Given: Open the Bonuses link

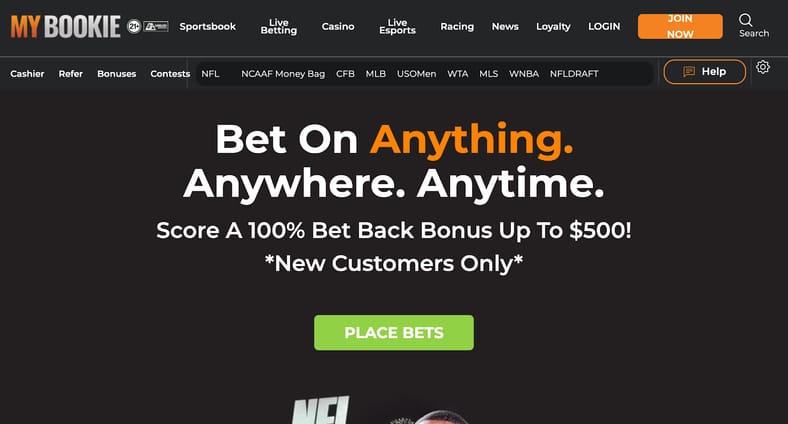Looking at the screenshot, I should pyautogui.click(x=117, y=74).
